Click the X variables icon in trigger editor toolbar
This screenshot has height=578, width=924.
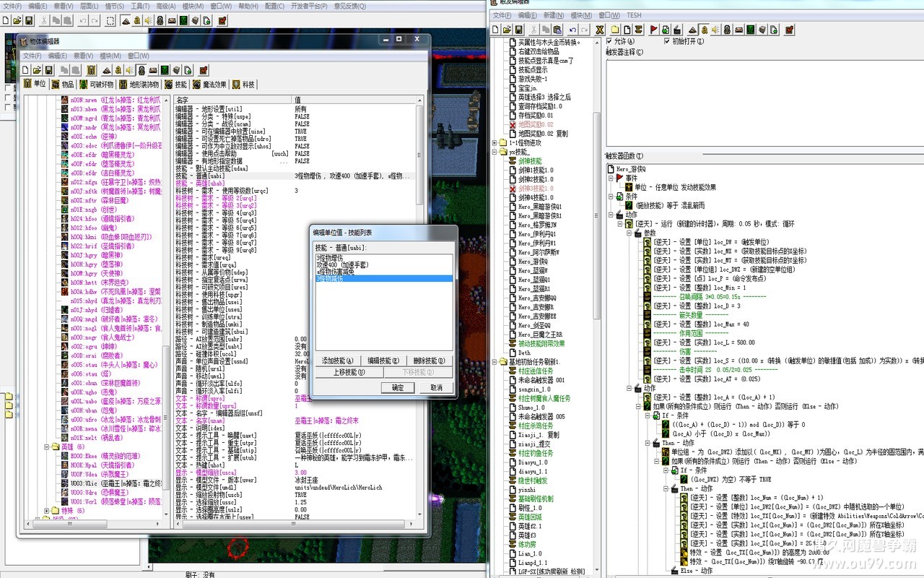tap(599, 30)
